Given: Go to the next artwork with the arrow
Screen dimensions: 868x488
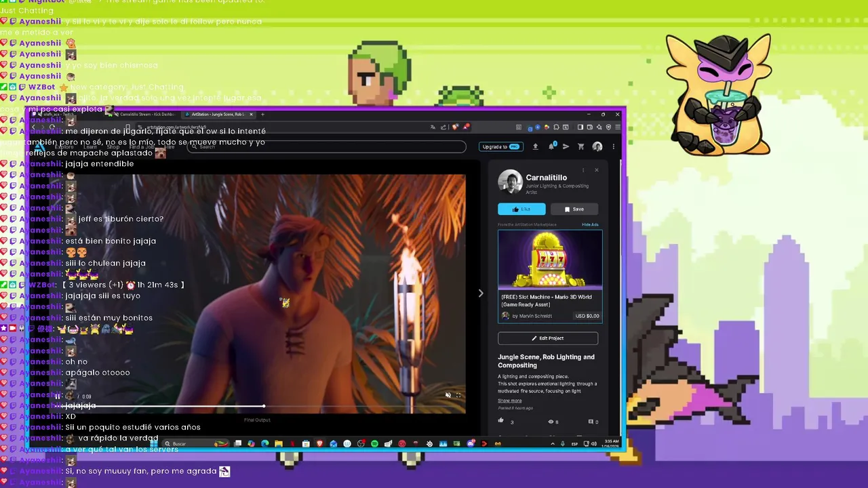Looking at the screenshot, I should [x=481, y=293].
